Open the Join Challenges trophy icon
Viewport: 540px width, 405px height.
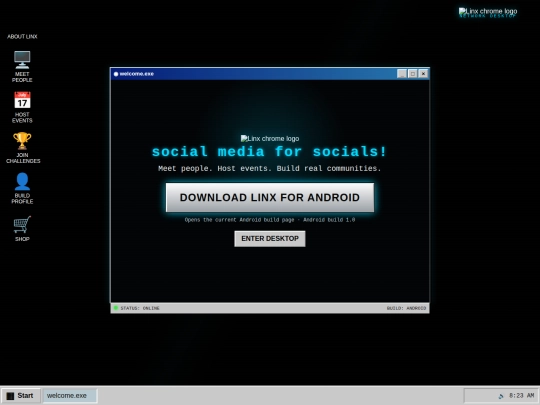[x=23, y=148]
